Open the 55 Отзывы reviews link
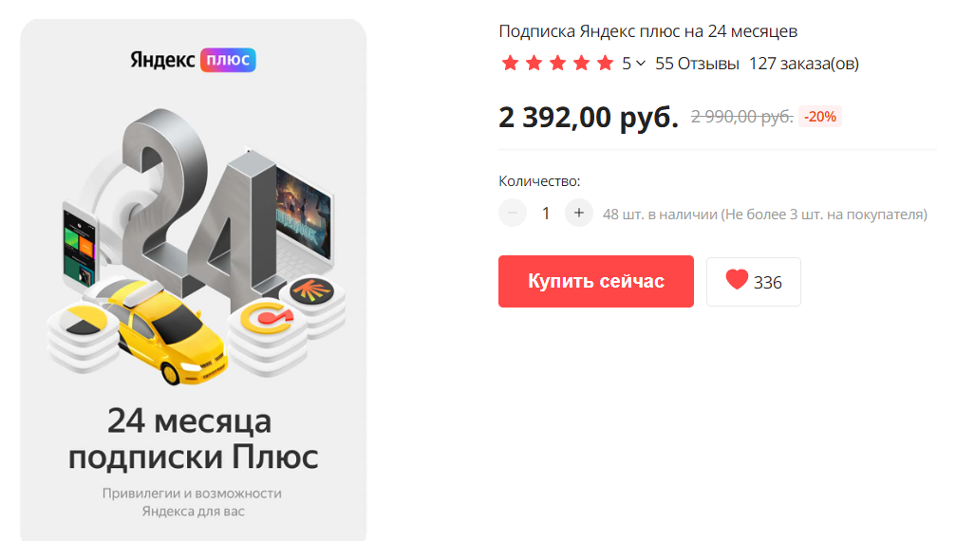 click(697, 64)
